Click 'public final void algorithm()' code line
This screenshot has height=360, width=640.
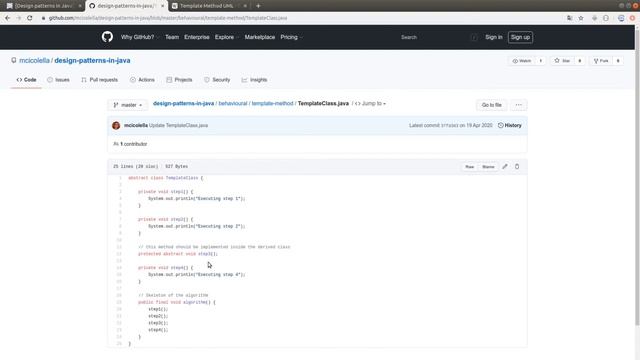pos(177,302)
